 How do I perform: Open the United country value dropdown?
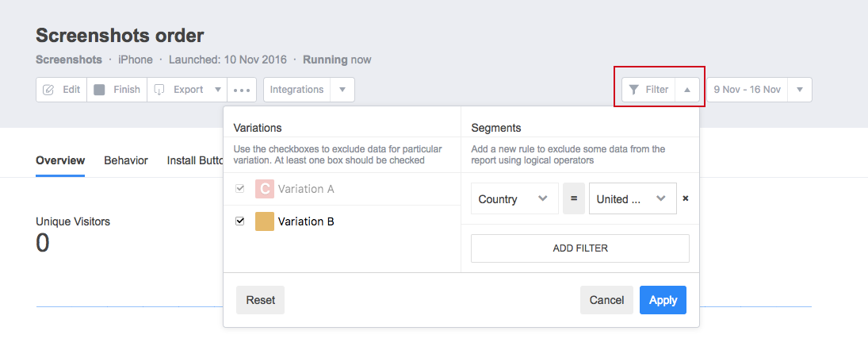[x=633, y=199]
